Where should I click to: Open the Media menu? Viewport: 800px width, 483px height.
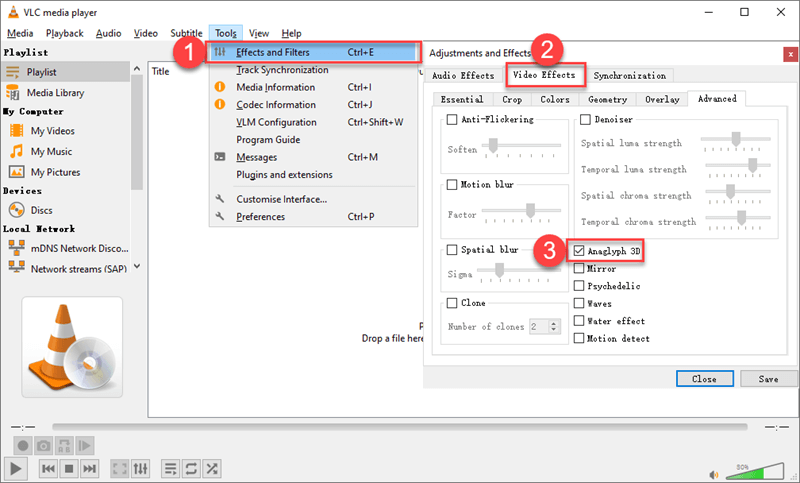tap(20, 33)
